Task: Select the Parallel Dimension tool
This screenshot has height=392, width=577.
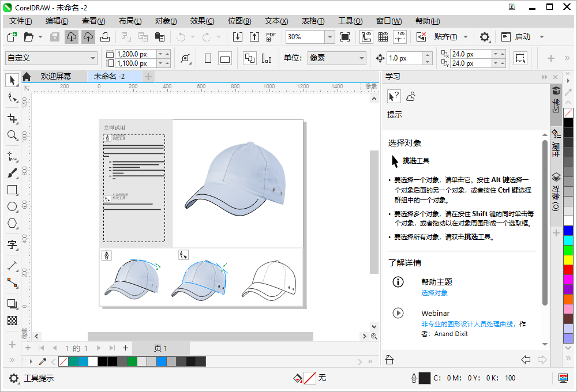Action: pos(12,266)
